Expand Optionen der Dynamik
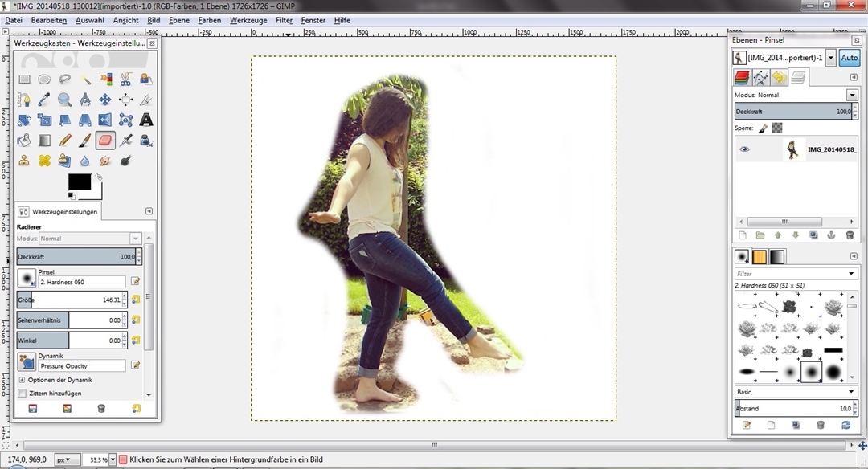The width and height of the screenshot is (868, 469). click(x=23, y=380)
